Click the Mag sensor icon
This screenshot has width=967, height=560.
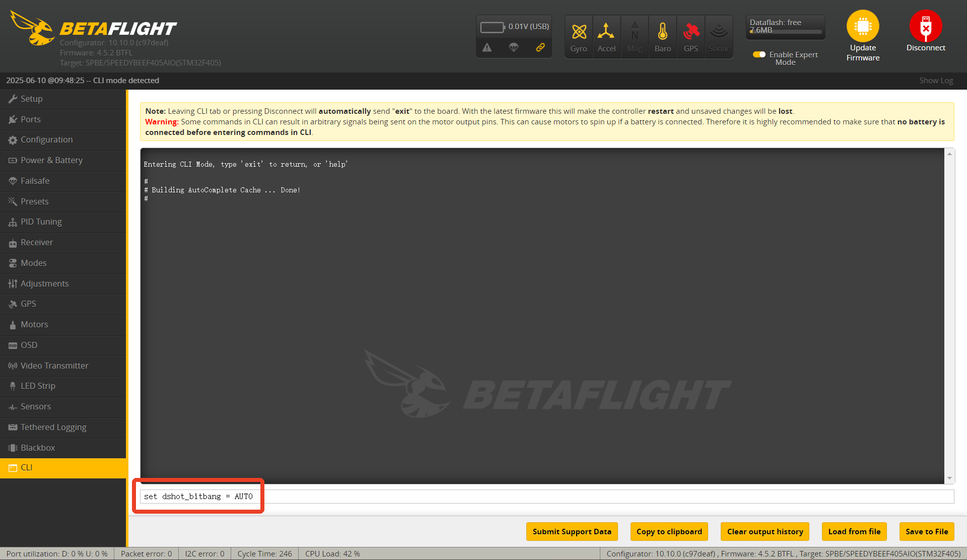635,32
